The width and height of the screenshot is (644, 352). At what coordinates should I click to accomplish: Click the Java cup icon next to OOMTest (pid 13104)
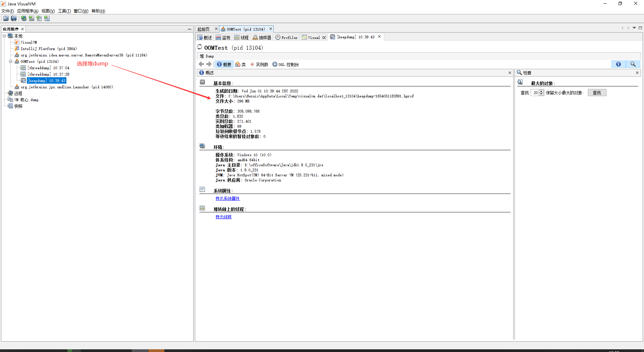[17, 61]
